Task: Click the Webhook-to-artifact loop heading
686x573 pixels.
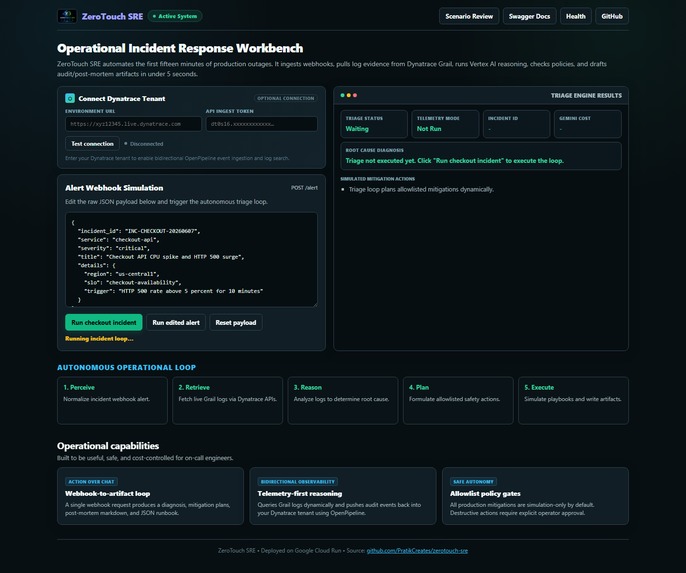Action: (108, 493)
